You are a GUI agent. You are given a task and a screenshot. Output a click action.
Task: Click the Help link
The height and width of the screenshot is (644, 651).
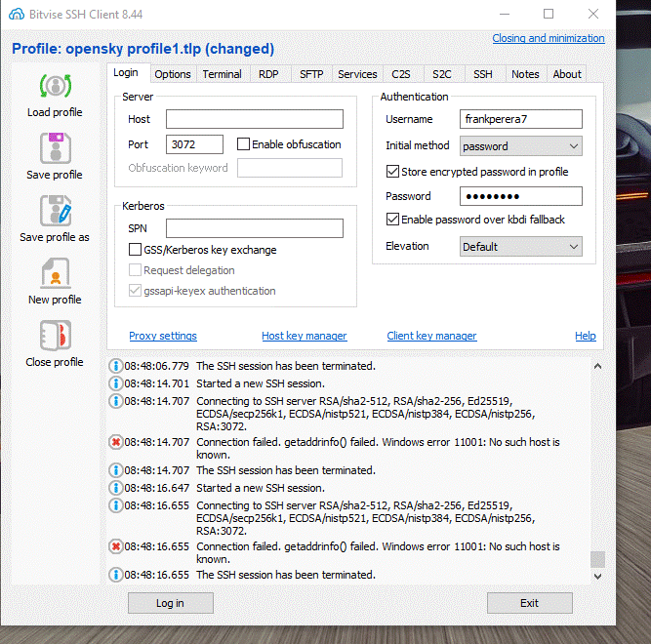[586, 336]
